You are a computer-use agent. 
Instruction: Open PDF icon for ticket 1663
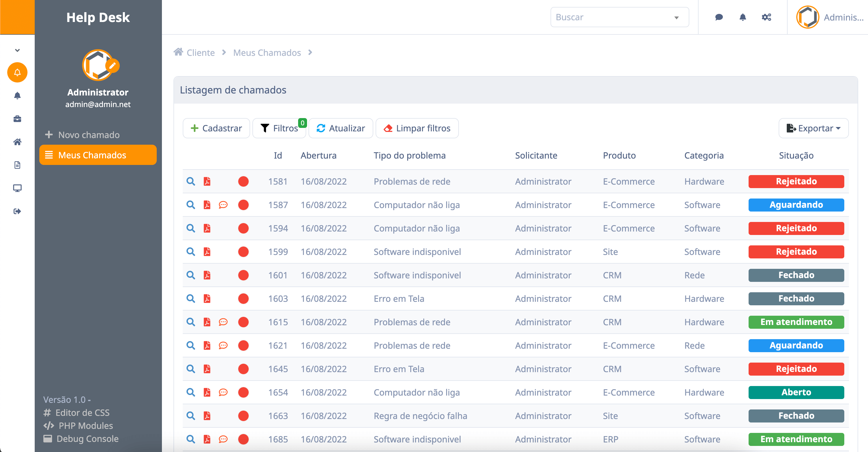[207, 416]
